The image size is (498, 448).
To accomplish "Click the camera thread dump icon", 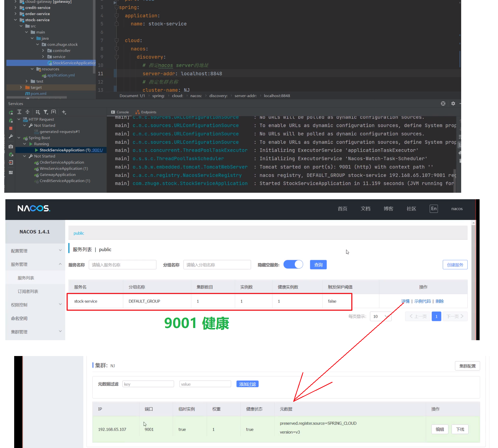I will tap(11, 147).
